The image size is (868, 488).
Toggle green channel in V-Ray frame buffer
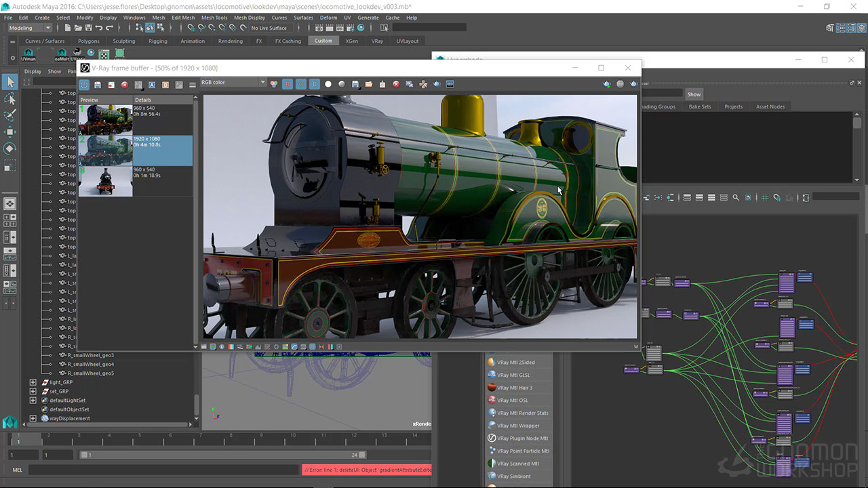[x=301, y=84]
